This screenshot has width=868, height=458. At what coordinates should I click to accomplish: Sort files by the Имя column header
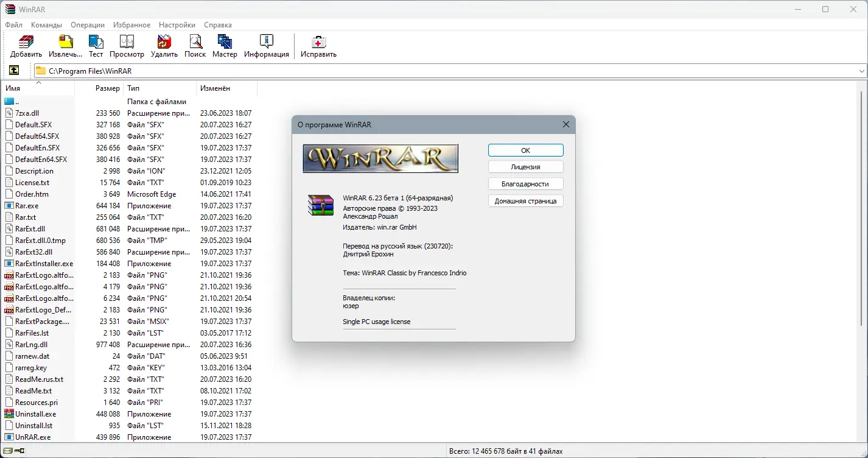[38, 88]
